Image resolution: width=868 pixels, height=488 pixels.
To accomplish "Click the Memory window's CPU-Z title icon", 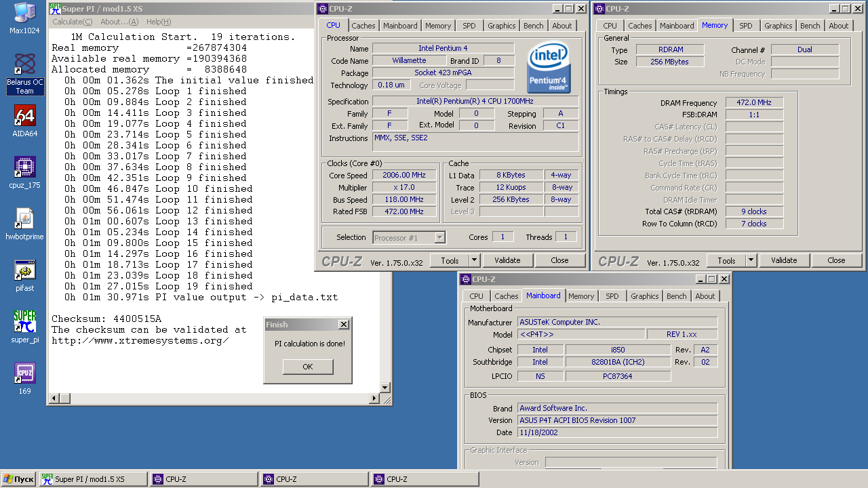I will point(599,9).
